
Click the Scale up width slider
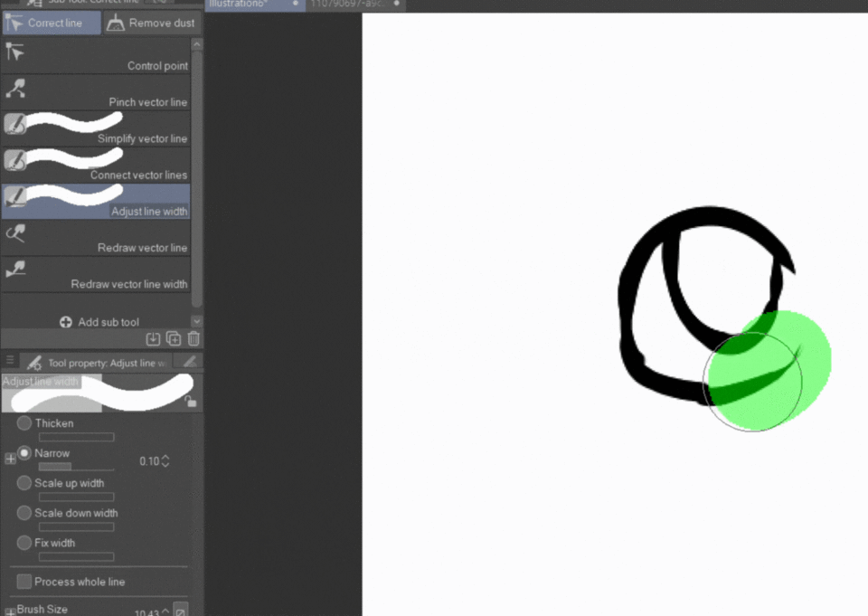[x=76, y=497]
